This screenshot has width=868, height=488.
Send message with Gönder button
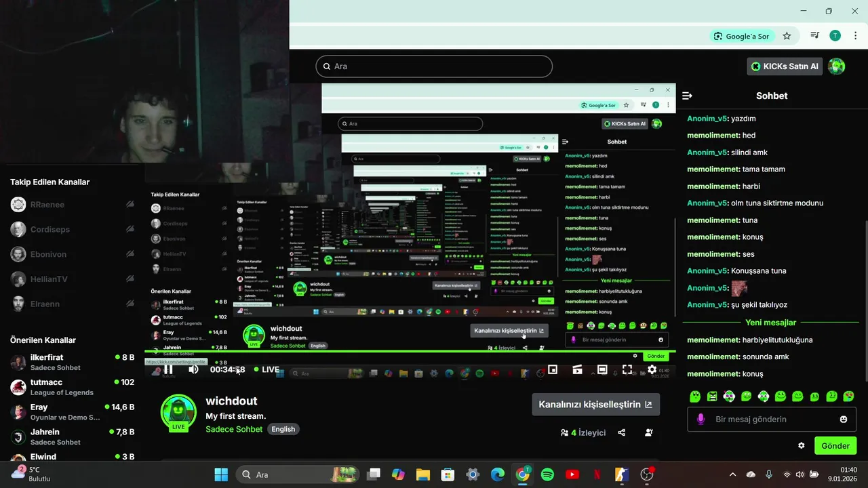tap(835, 445)
